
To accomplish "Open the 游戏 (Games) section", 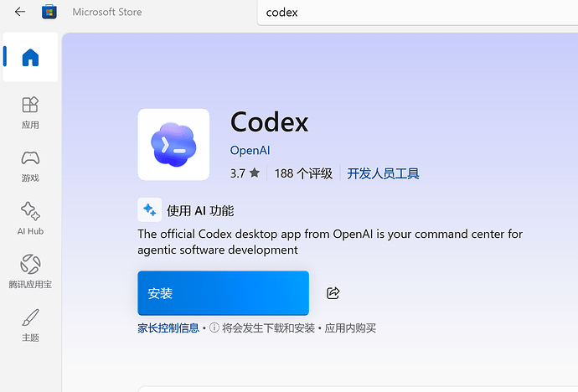I will (30, 166).
